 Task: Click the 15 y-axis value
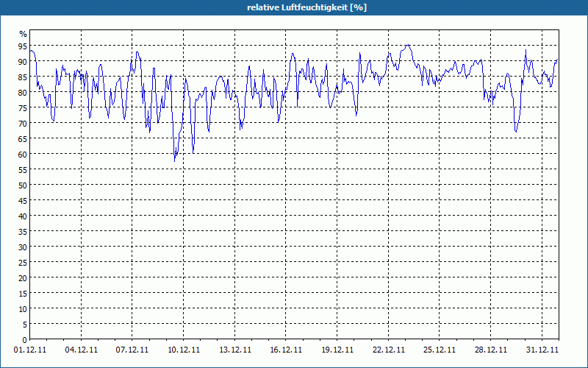tap(23, 294)
